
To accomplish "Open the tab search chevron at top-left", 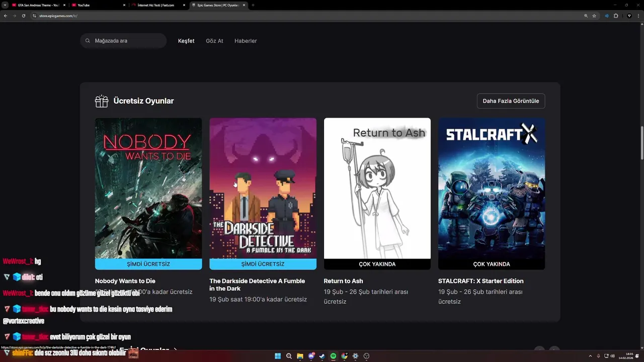I will 5,5.
